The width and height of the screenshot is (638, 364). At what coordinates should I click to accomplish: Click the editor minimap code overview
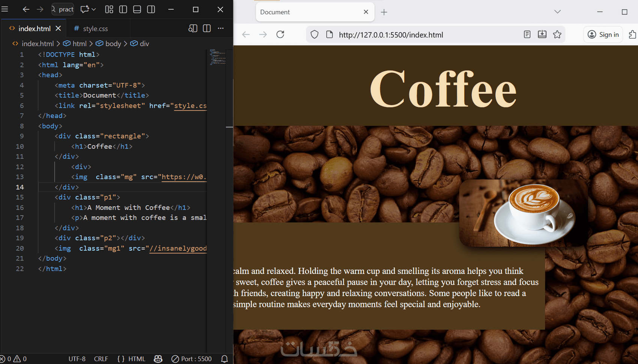217,57
